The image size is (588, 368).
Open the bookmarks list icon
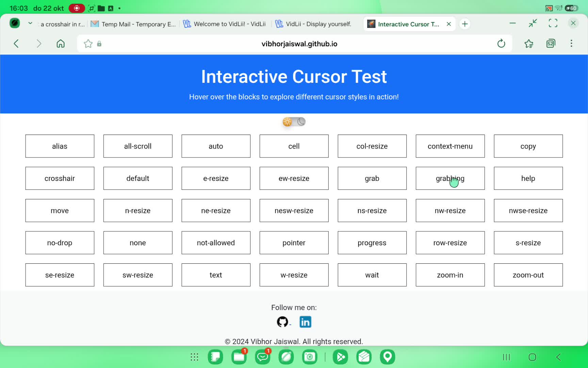(529, 44)
